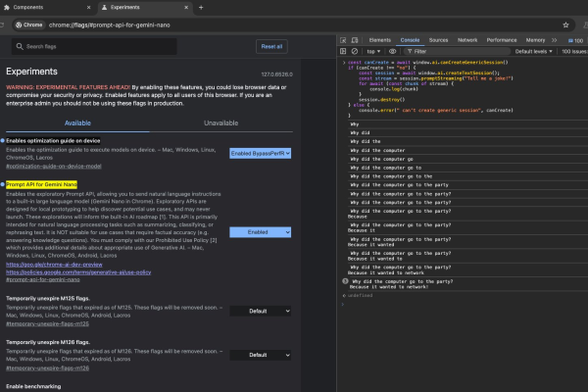Open the Prompt API Enabled dropdown
This screenshot has height=392, width=588.
[261, 232]
